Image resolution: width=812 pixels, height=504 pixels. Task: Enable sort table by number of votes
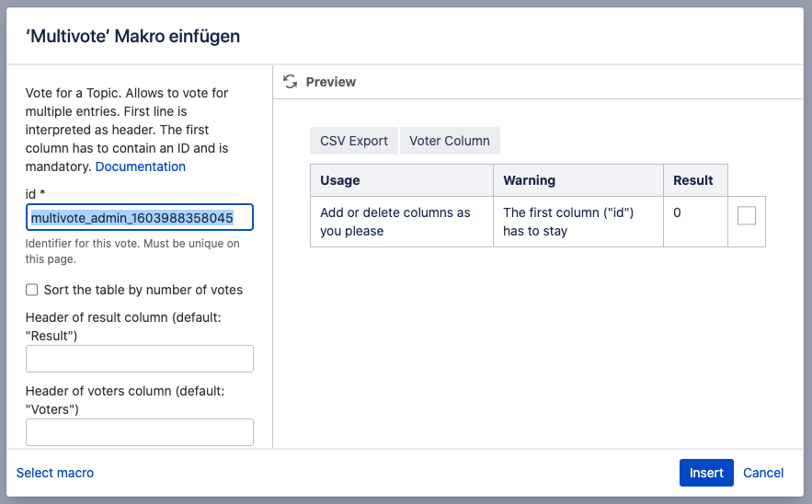coord(32,290)
